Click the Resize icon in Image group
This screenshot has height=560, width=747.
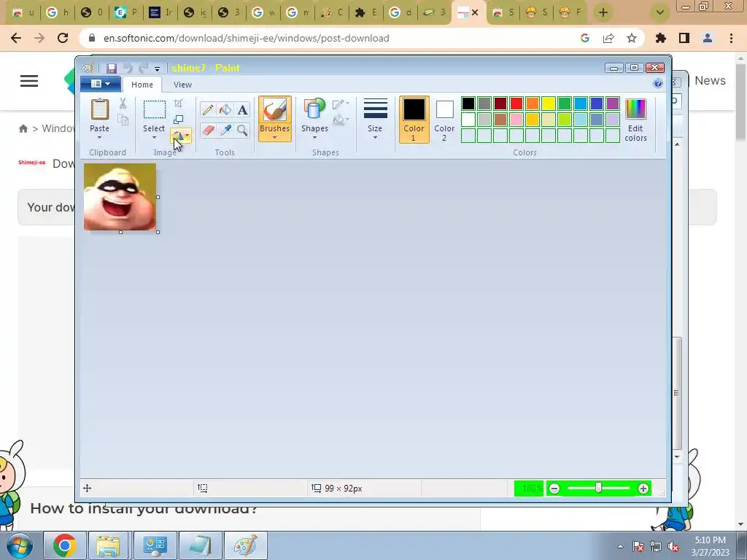[x=178, y=119]
